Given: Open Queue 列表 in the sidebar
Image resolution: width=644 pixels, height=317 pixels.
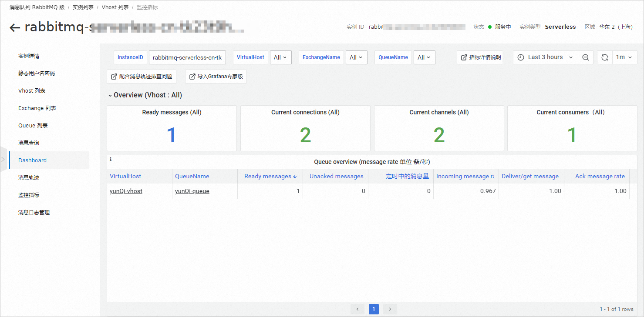Looking at the screenshot, I should [x=33, y=126].
